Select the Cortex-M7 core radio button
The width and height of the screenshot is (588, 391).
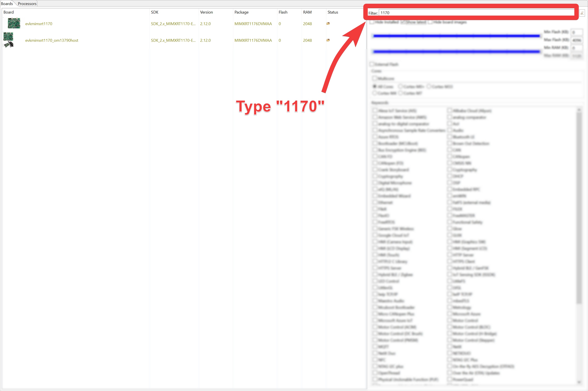400,93
